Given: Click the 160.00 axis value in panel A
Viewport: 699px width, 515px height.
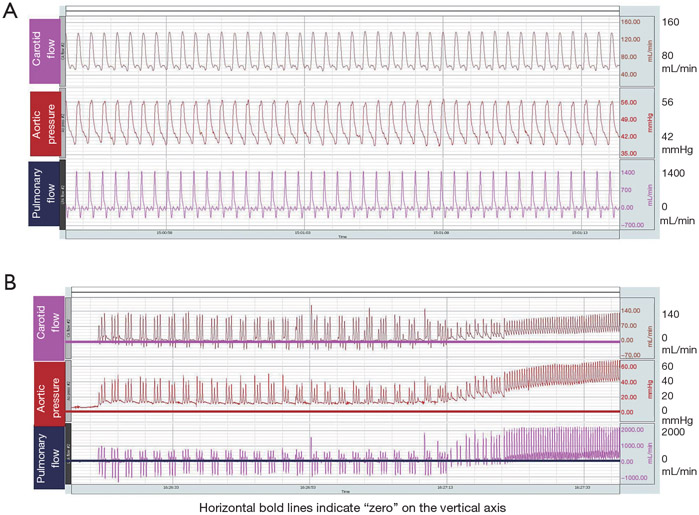Looking at the screenshot, I should click(x=630, y=22).
